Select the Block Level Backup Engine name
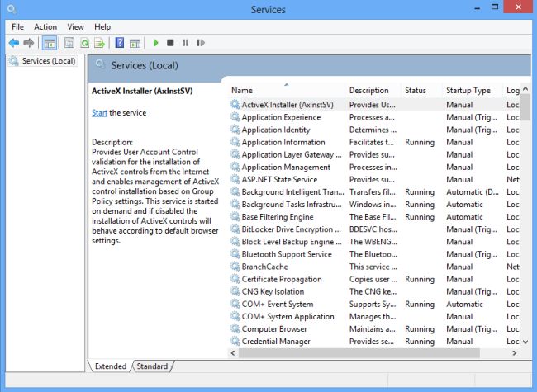The height and width of the screenshot is (392, 537). coord(292,242)
